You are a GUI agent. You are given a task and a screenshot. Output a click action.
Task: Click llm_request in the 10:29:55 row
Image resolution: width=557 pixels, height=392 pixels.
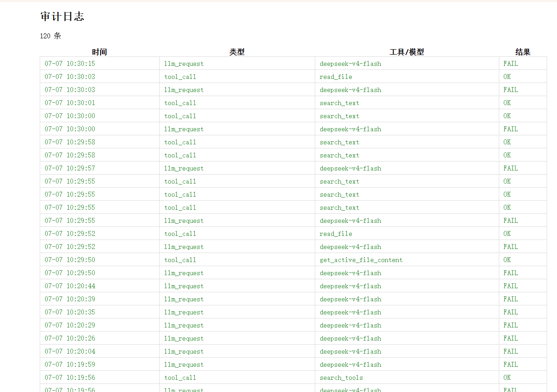[x=184, y=221]
